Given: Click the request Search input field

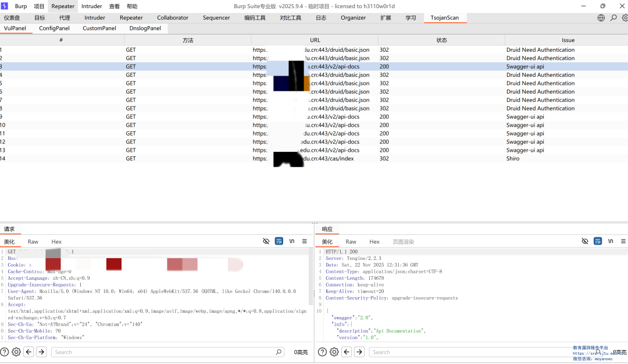Looking at the screenshot, I should coord(163,352).
